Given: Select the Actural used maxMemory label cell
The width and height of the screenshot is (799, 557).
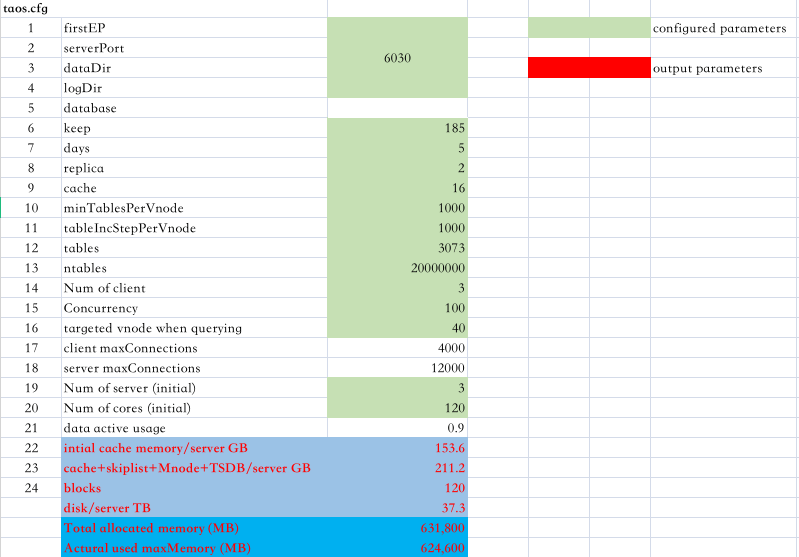Looking at the screenshot, I should click(193, 548).
